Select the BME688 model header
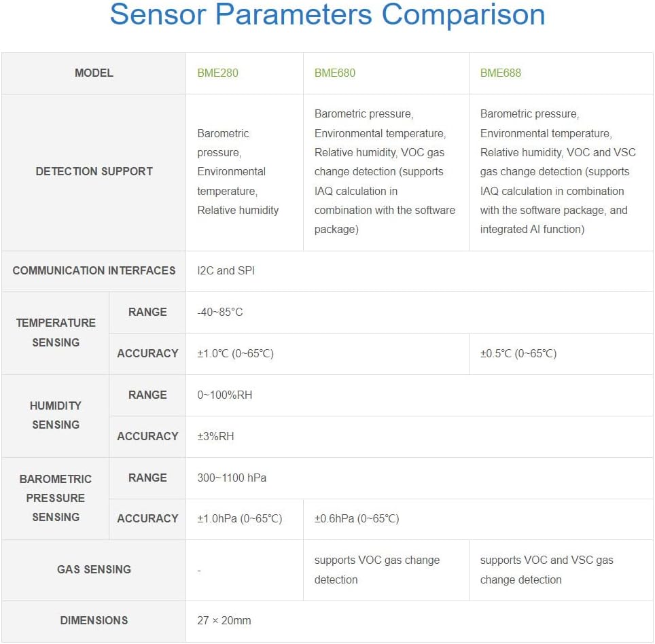This screenshot has height=644, width=655. 500,73
